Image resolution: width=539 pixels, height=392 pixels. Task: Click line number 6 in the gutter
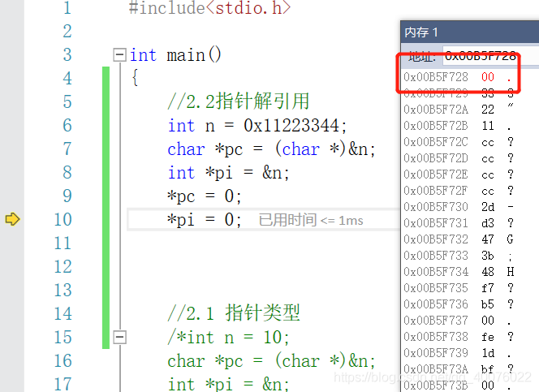pyautogui.click(x=67, y=126)
